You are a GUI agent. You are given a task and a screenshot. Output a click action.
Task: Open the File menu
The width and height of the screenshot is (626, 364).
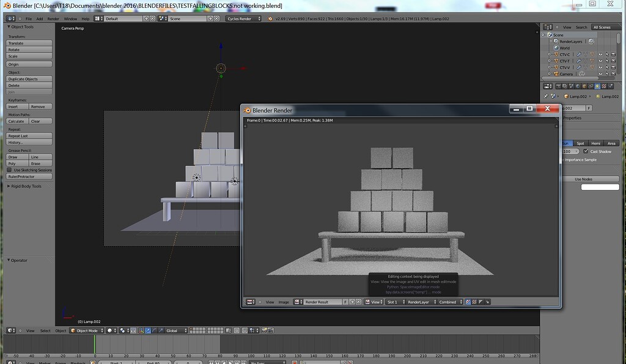pyautogui.click(x=29, y=19)
